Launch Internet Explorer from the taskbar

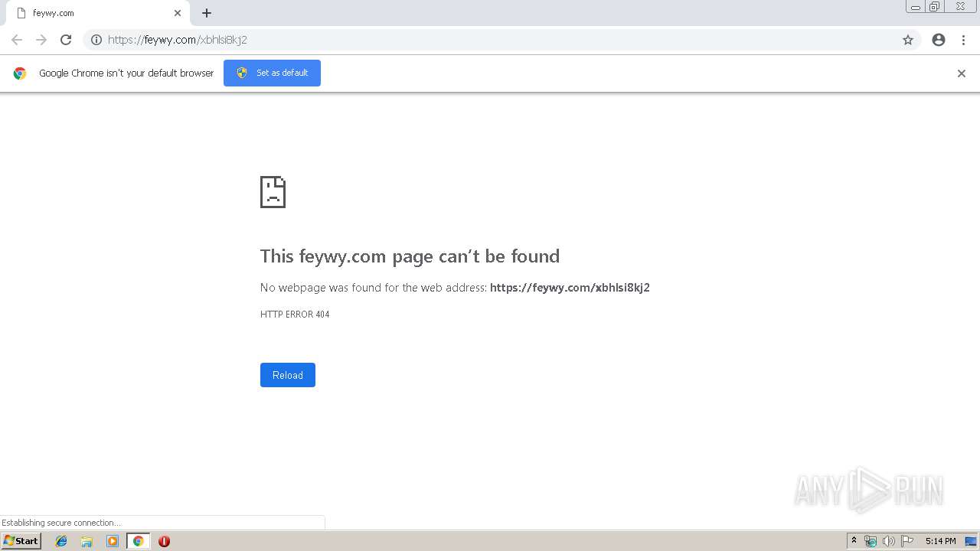[61, 541]
